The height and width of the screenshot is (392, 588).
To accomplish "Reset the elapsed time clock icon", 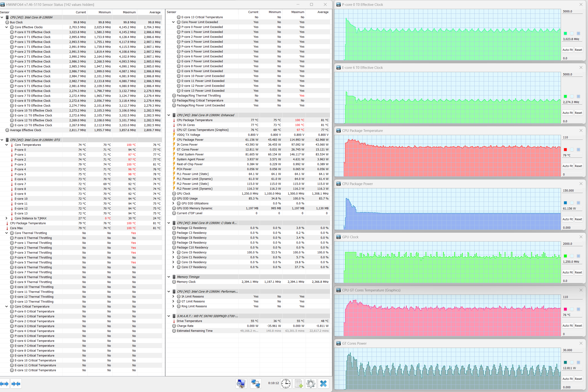I will pos(286,384).
